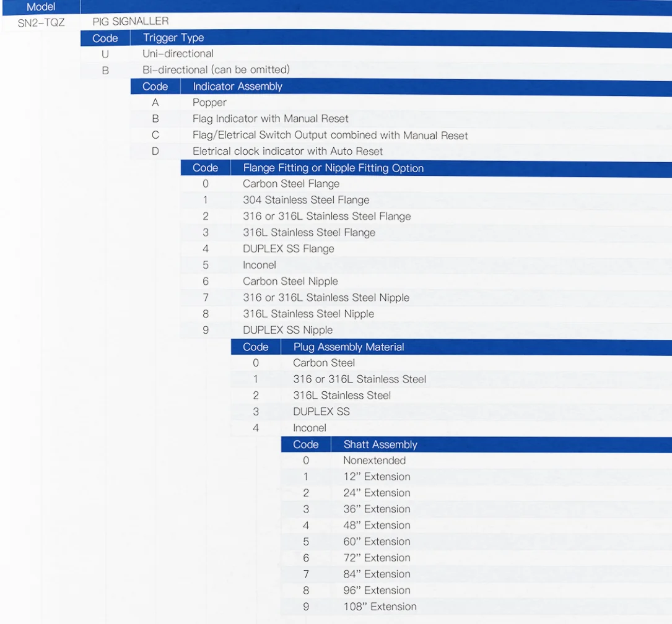Click 'Flange Fitting or Nipple Fitting Option' header

[333, 168]
